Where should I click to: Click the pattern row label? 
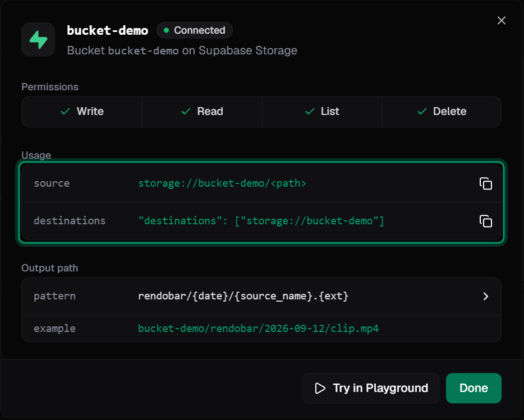pos(54,296)
